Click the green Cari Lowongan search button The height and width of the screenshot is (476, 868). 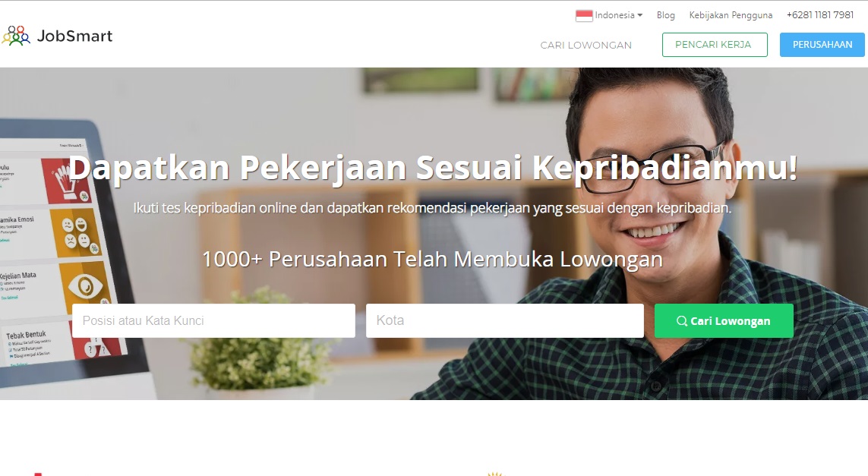[724, 320]
